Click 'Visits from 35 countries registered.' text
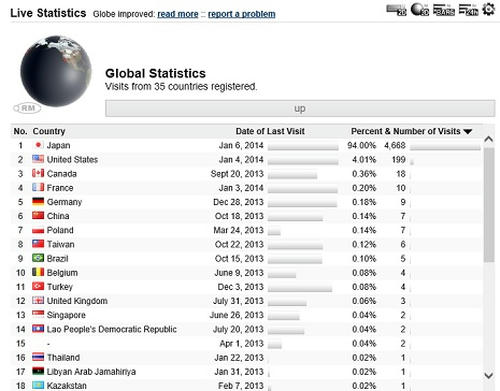Screen dimensions: 500x391 coord(181,87)
